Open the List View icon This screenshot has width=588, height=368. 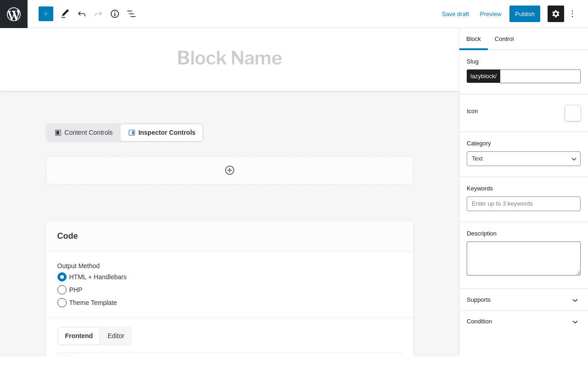coord(131,14)
